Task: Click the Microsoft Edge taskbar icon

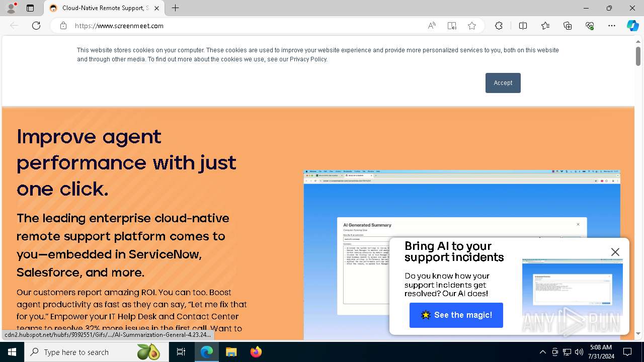Action: click(207, 352)
